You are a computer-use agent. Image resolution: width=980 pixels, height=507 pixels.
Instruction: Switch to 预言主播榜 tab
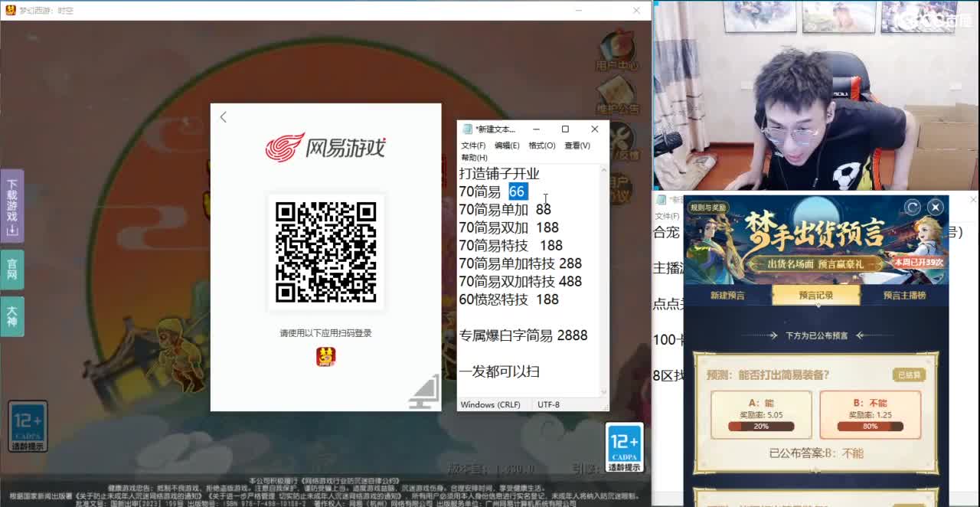904,295
